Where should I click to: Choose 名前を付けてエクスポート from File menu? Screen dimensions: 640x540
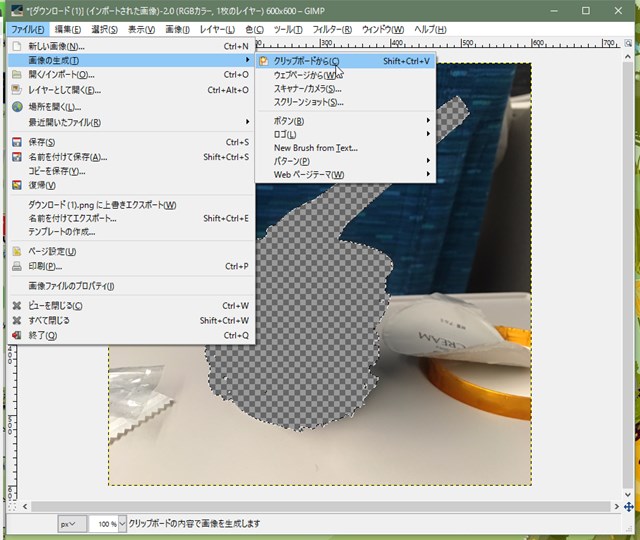(x=72, y=218)
